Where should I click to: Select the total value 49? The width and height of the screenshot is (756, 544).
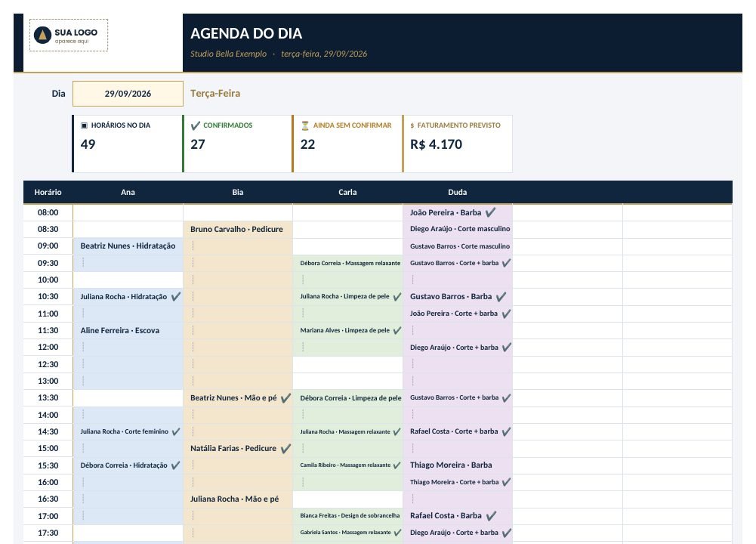88,144
